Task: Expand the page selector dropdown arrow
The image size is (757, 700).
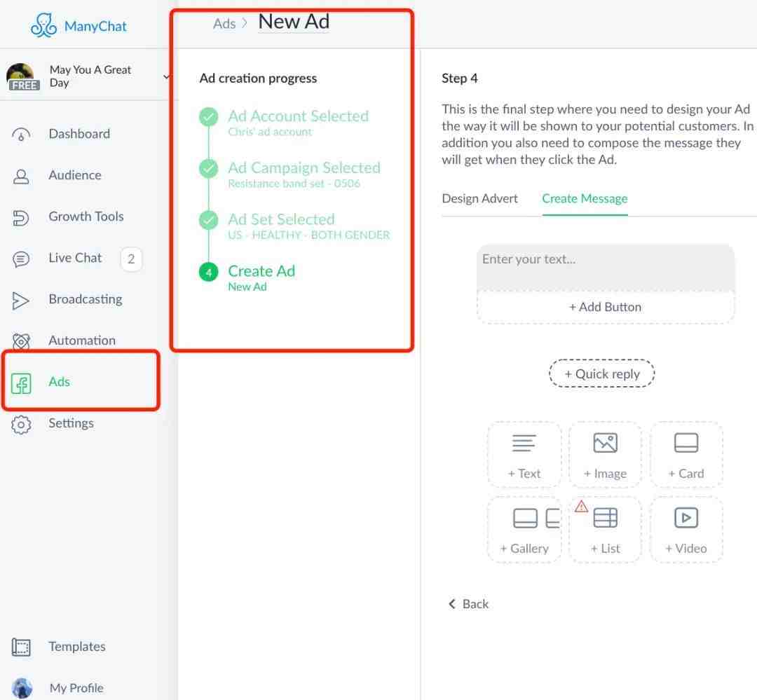Action: (x=166, y=76)
